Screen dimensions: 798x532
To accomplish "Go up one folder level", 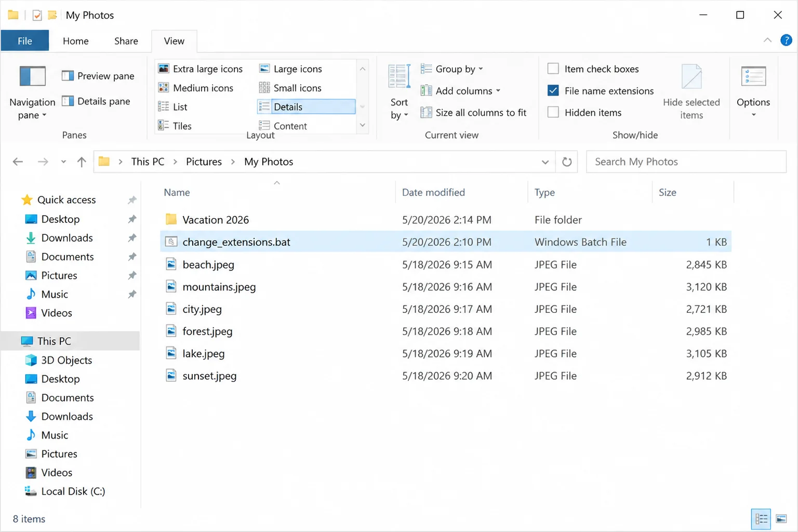I will [82, 162].
